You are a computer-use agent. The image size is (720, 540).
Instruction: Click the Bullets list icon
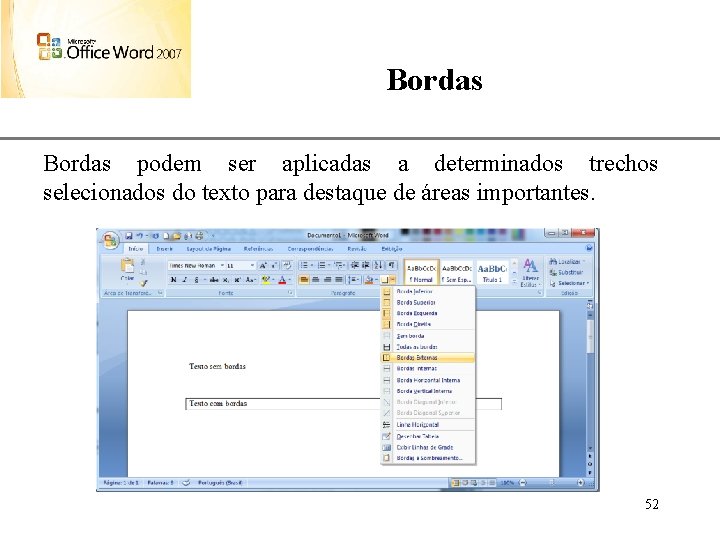coord(306,265)
